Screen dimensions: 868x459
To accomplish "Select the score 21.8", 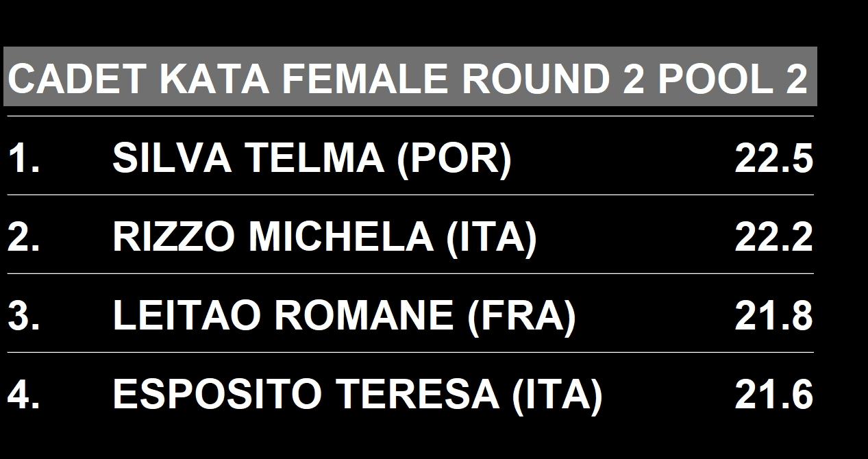I will [x=773, y=317].
